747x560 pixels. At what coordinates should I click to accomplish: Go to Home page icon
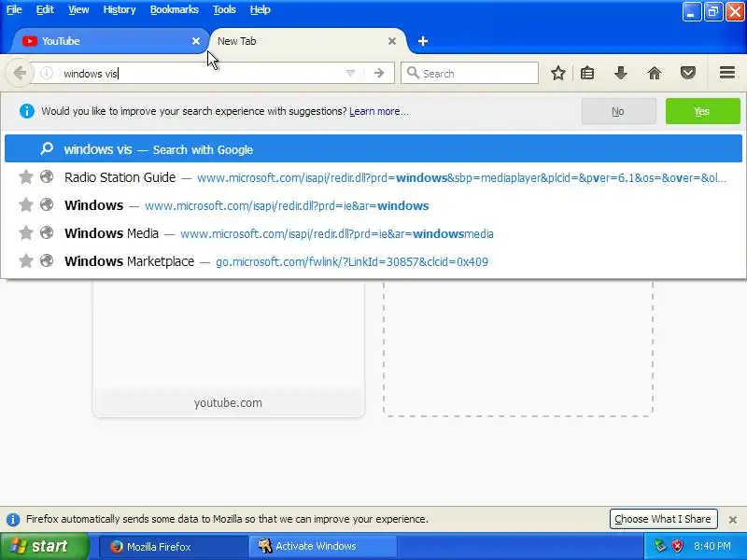pos(655,73)
